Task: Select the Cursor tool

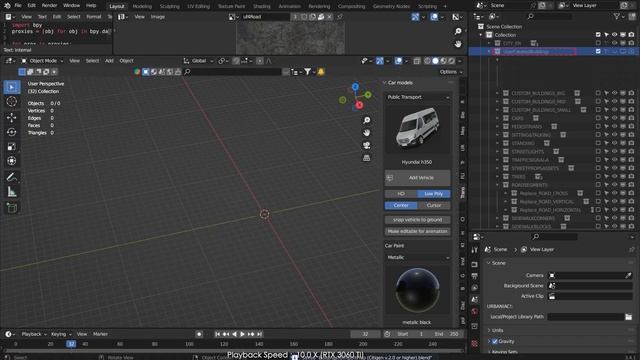Action: click(11, 101)
